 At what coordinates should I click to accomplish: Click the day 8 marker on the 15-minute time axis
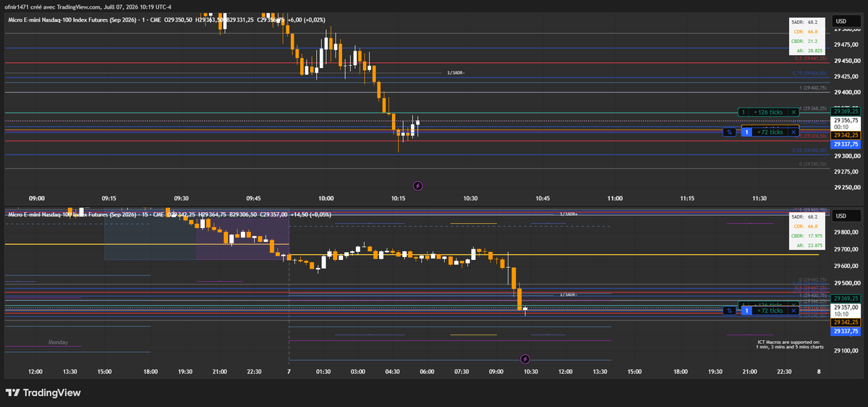[x=818, y=371]
